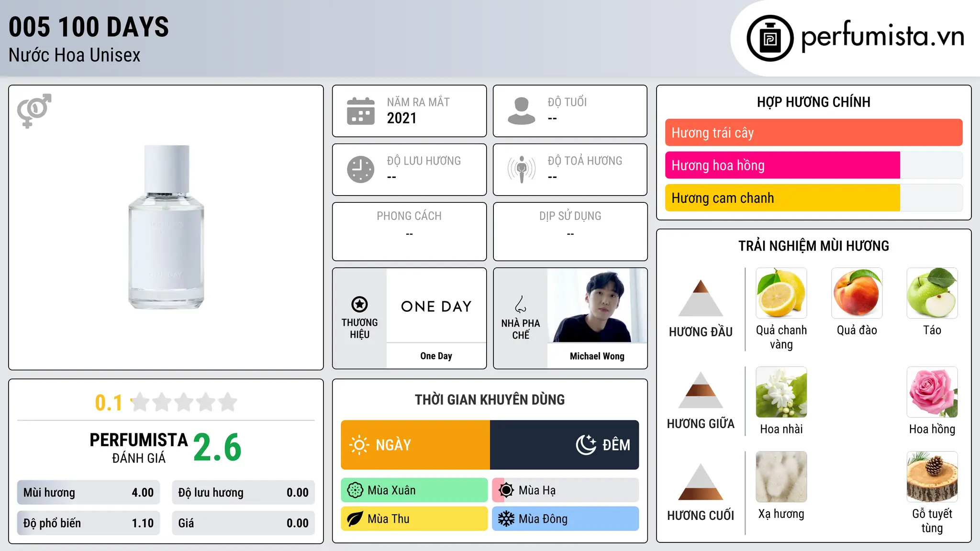This screenshot has width=980, height=551.
Task: Click the Hương cam chanh accord bar
Action: pyautogui.click(x=813, y=198)
